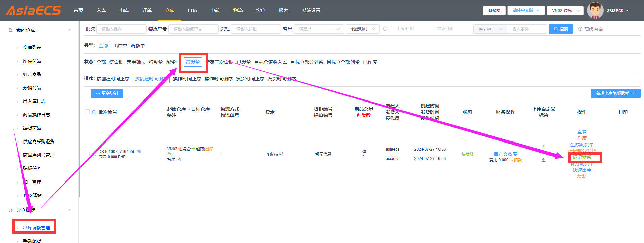Image resolution: width=644 pixels, height=243 pixels.
Task: Select the 调拨单 type filter
Action: 138,46
